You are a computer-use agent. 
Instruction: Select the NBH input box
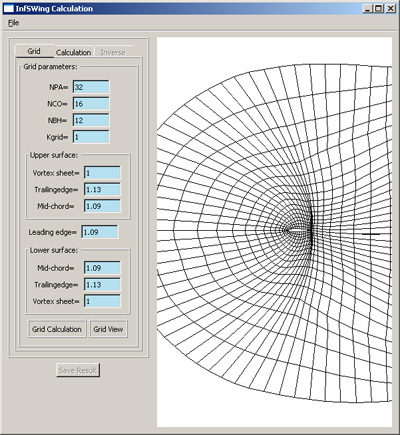pos(91,120)
